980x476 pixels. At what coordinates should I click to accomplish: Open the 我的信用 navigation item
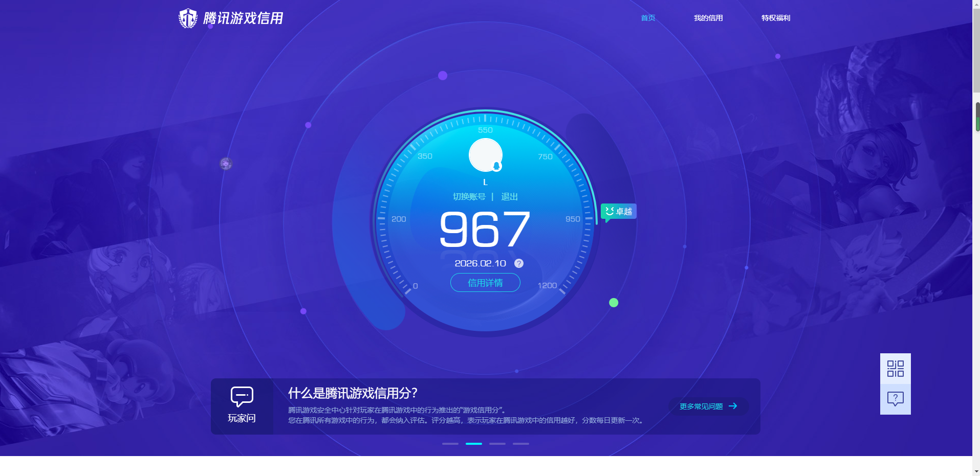coord(708,18)
